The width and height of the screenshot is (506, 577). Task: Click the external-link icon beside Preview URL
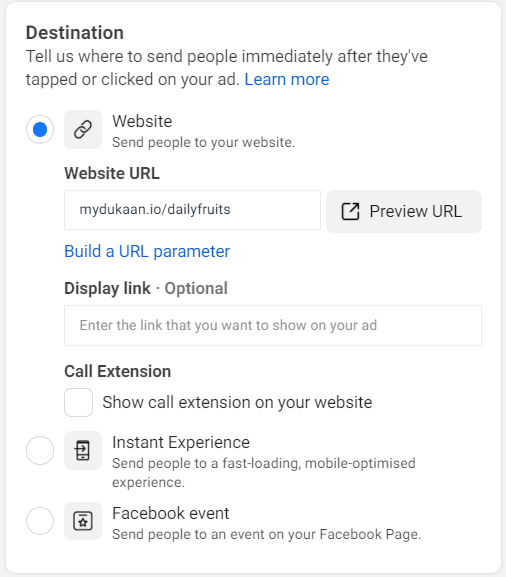(350, 212)
